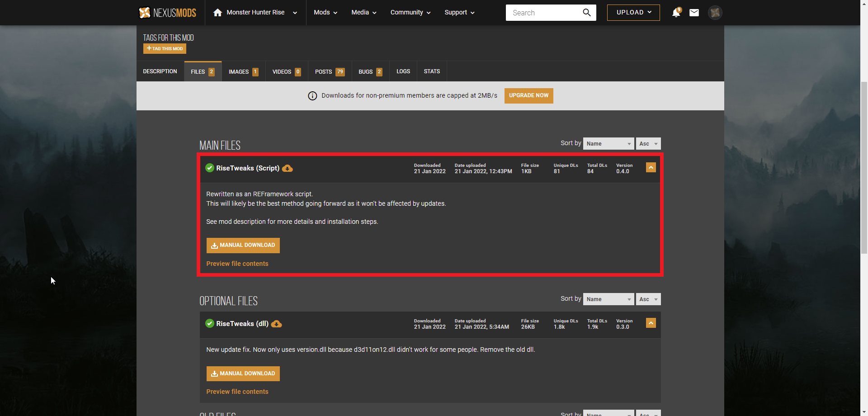Image resolution: width=868 pixels, height=416 pixels.
Task: Click the Unique DLs value 81
Action: pyautogui.click(x=557, y=171)
